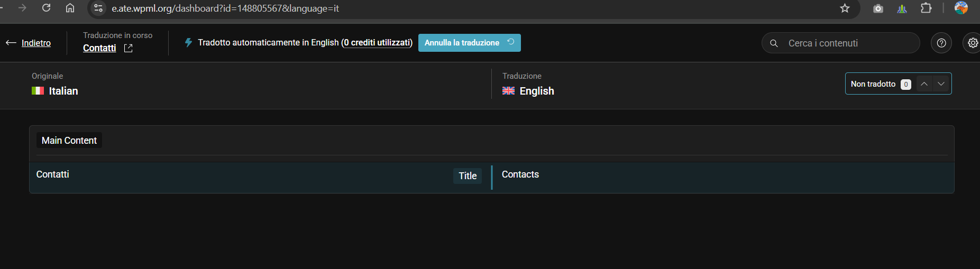Open the settings gear icon

(973, 43)
